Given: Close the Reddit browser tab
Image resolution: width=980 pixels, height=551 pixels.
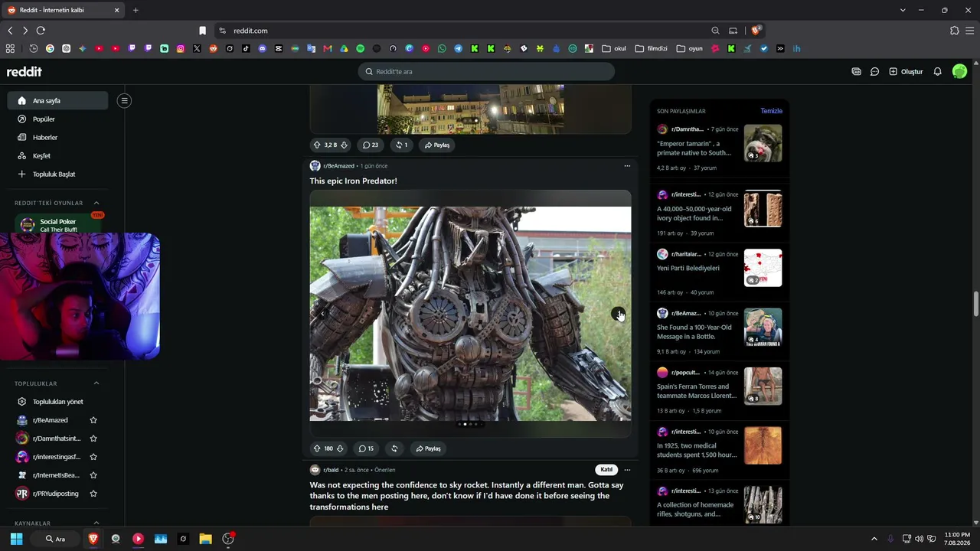Looking at the screenshot, I should tap(116, 10).
